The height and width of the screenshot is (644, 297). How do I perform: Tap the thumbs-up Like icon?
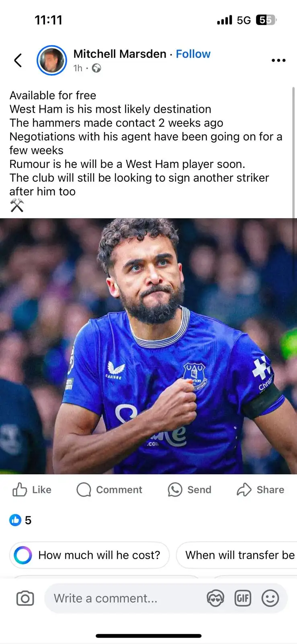click(20, 489)
